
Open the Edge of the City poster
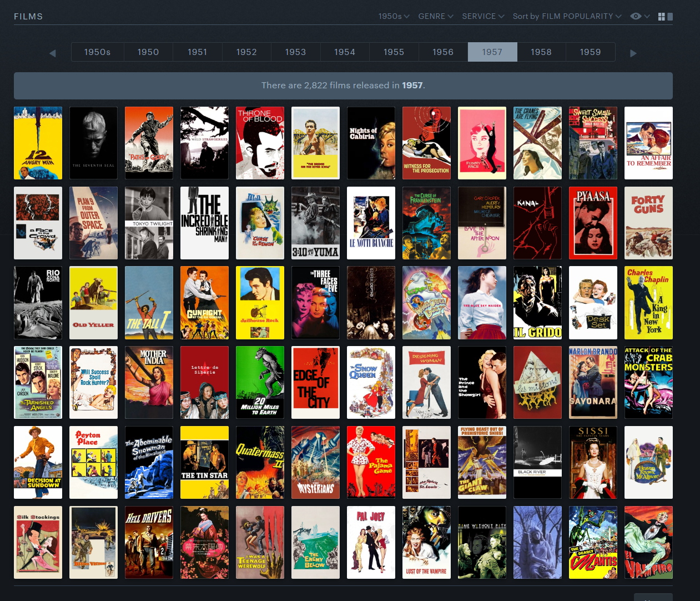(x=315, y=383)
